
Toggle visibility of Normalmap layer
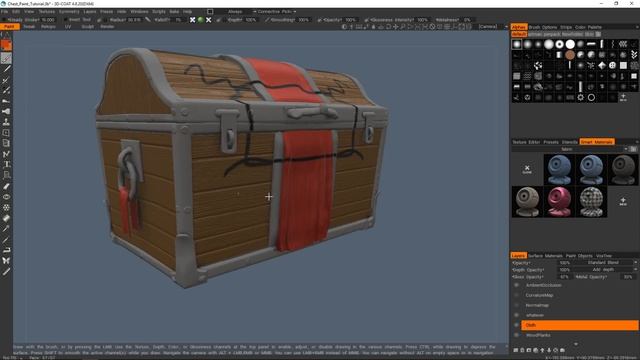516,305
